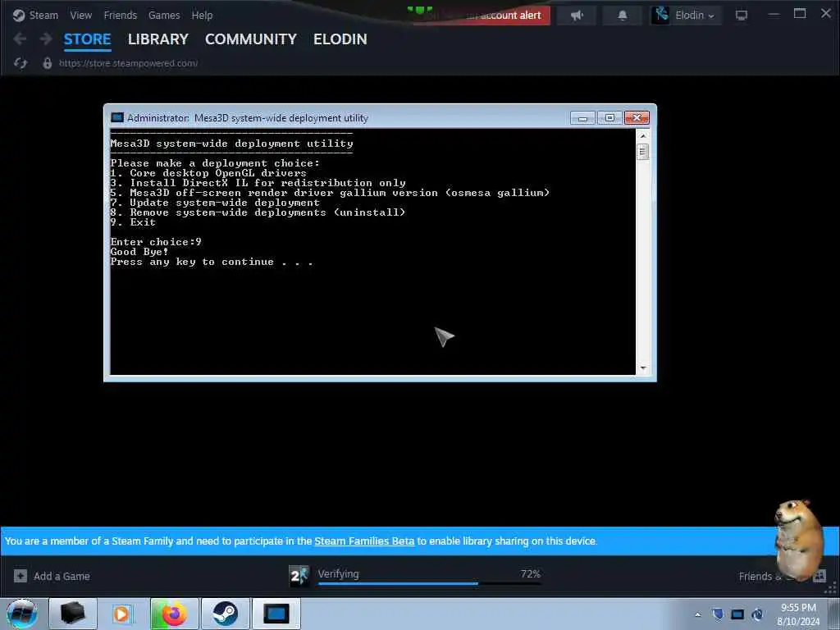Viewport: 840px width, 630px height.
Task: Click the verifying game thumbnail icon
Action: tap(299, 577)
